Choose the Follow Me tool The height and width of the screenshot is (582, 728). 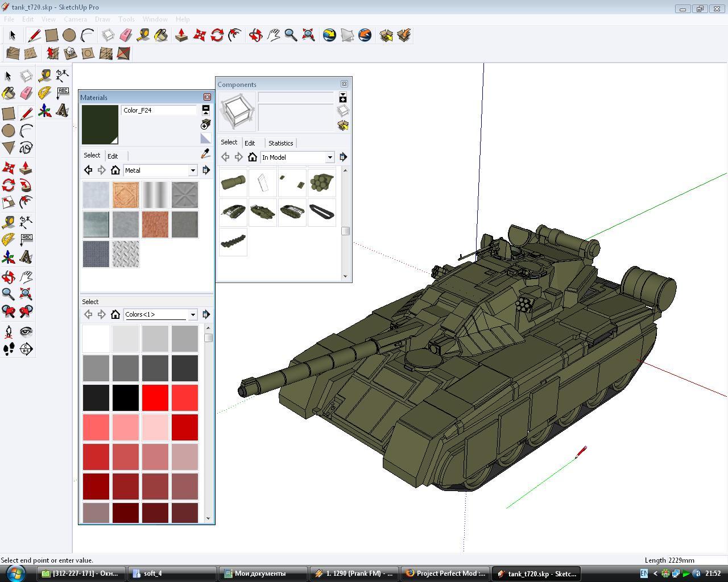26,185
